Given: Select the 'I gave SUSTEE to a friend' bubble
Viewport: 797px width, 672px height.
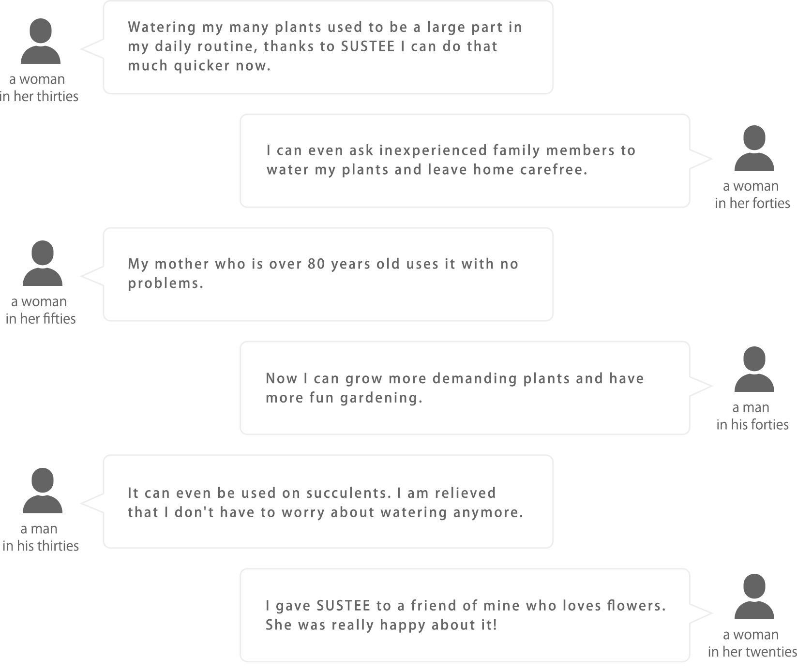Looking at the screenshot, I should tap(465, 615).
